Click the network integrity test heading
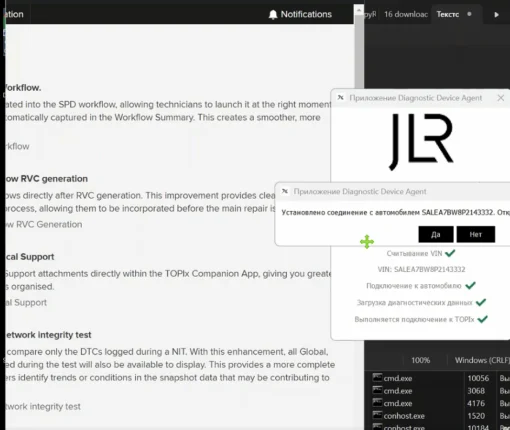The height and width of the screenshot is (430, 510). click(x=48, y=335)
